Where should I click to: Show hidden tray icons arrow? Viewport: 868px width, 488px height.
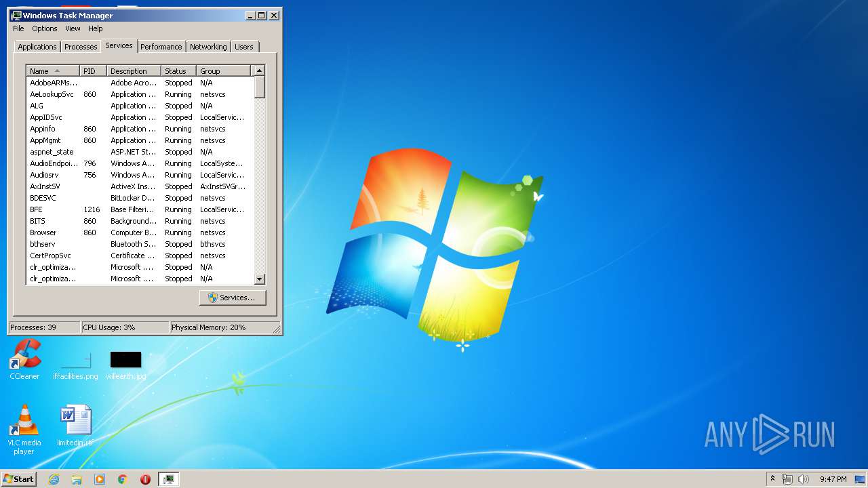[772, 479]
